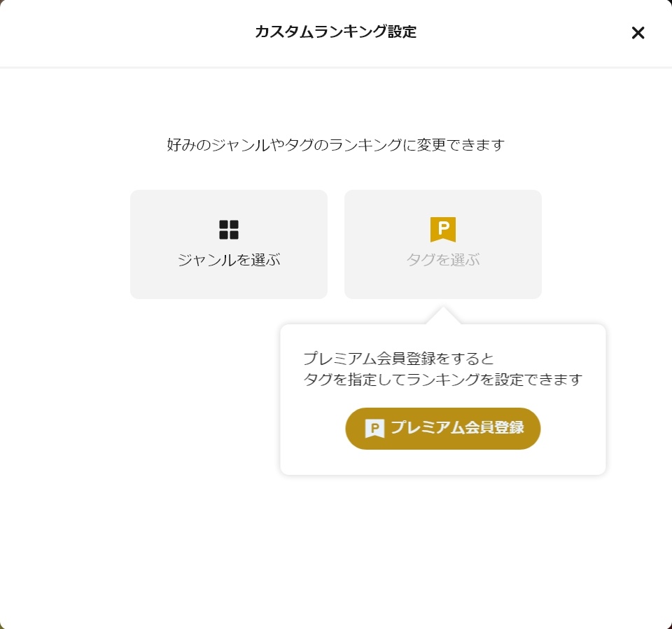Click the 好みのジャンルやタグのランキングに変更できます description text
The image size is (672, 629).
(335, 146)
